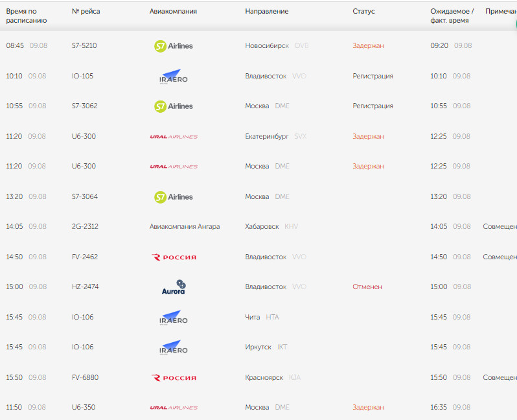Click the '№ рейса' column header

[86, 11]
